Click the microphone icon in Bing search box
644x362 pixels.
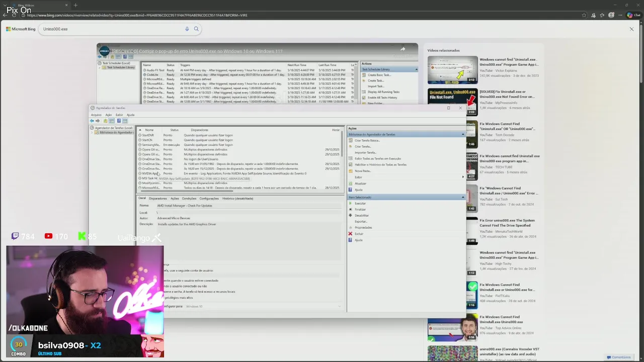click(187, 29)
